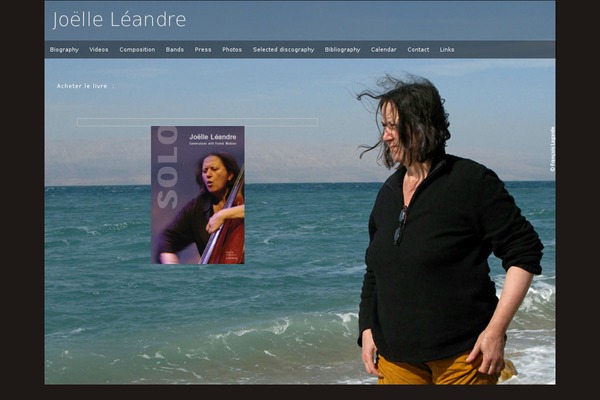Open the Links page
The height and width of the screenshot is (400, 600).
447,49
